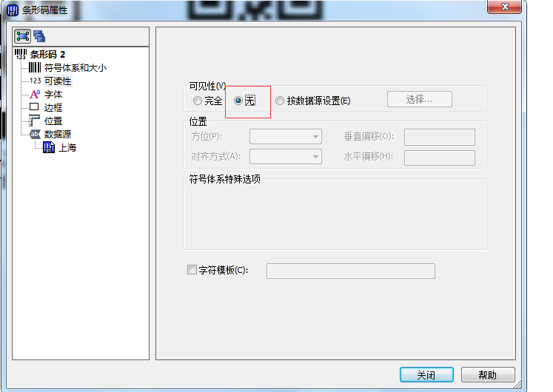Select the 条形码 2 barcode root node
The image size is (553, 392).
pos(40,54)
